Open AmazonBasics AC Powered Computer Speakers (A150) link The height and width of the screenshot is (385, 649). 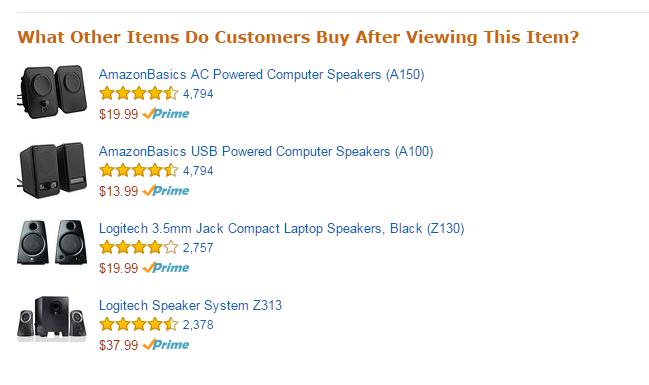point(261,75)
